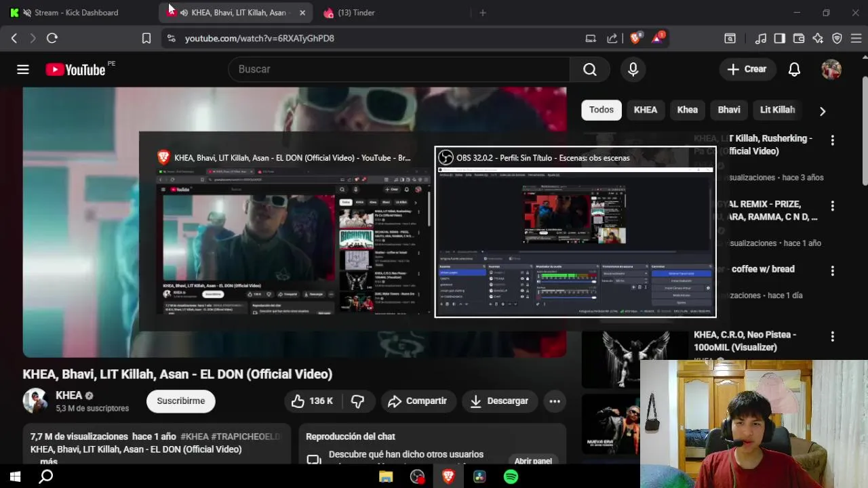Image resolution: width=868 pixels, height=488 pixels.
Task: Select the Bhavi filter chip
Action: click(729, 110)
